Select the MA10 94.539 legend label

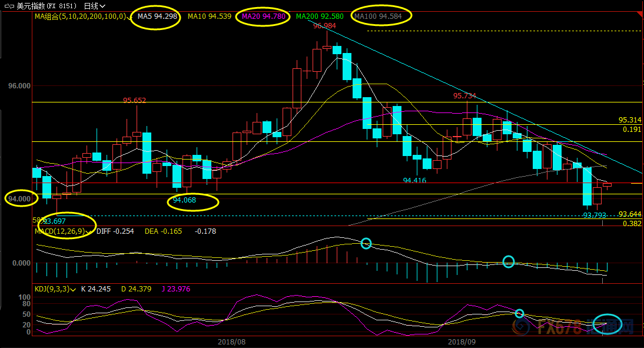click(209, 16)
